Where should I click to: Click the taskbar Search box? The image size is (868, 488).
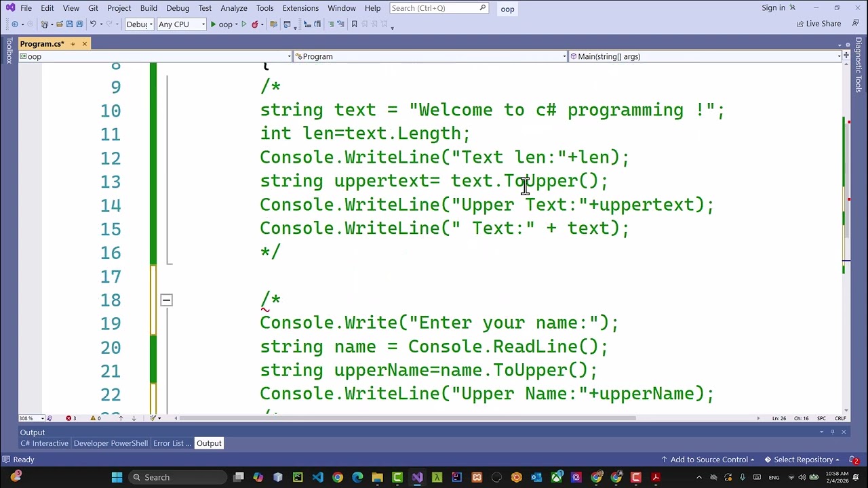click(x=176, y=477)
